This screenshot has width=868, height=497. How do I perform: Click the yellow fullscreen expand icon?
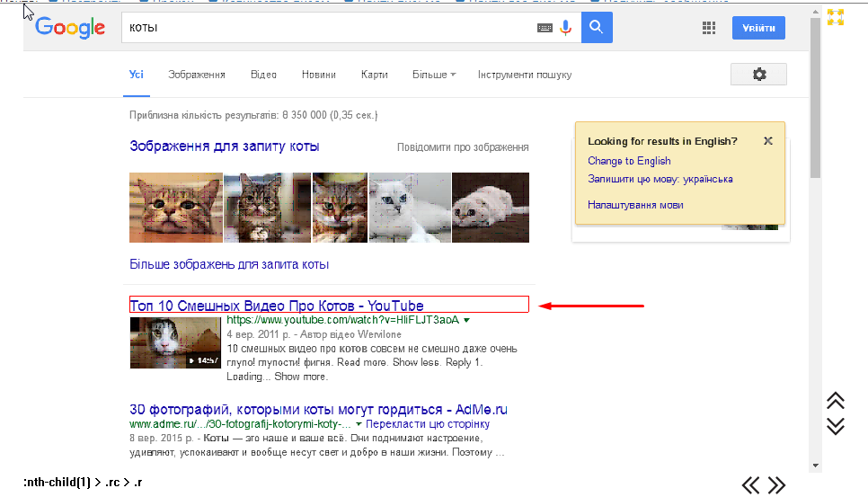(836, 16)
